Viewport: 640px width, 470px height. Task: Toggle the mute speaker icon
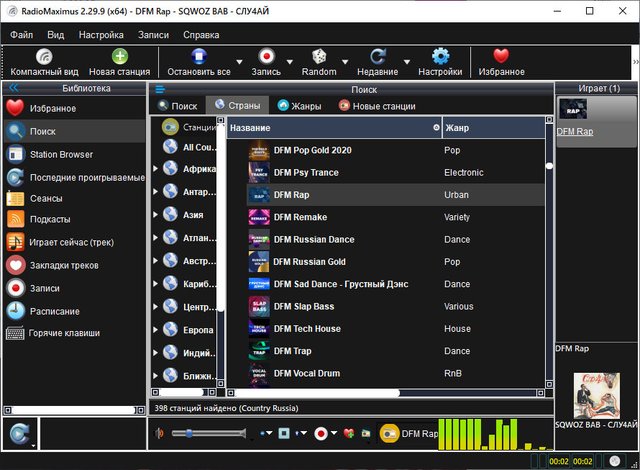161,434
